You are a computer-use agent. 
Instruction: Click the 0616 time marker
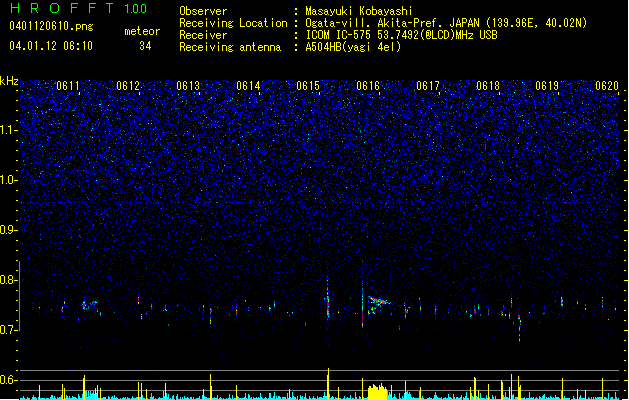(368, 86)
